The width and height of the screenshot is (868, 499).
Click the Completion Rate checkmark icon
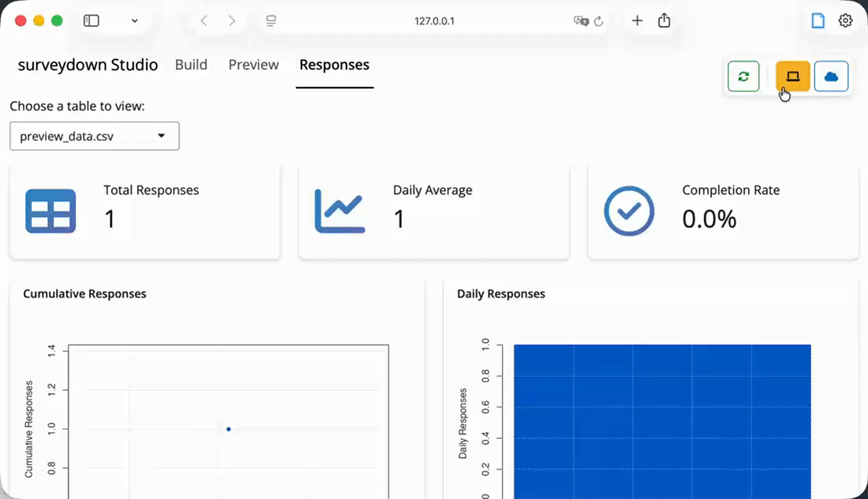point(629,211)
